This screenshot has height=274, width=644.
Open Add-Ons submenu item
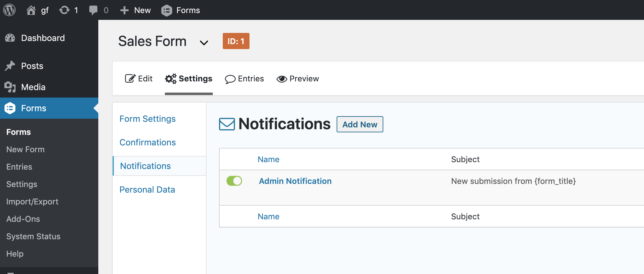tap(23, 219)
